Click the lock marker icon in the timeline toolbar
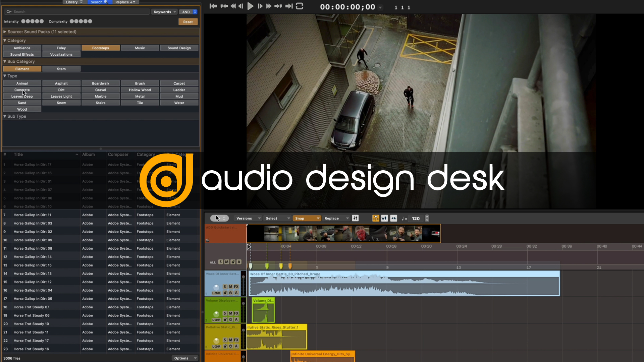Viewport: 644px width, 362px height. click(x=384, y=218)
